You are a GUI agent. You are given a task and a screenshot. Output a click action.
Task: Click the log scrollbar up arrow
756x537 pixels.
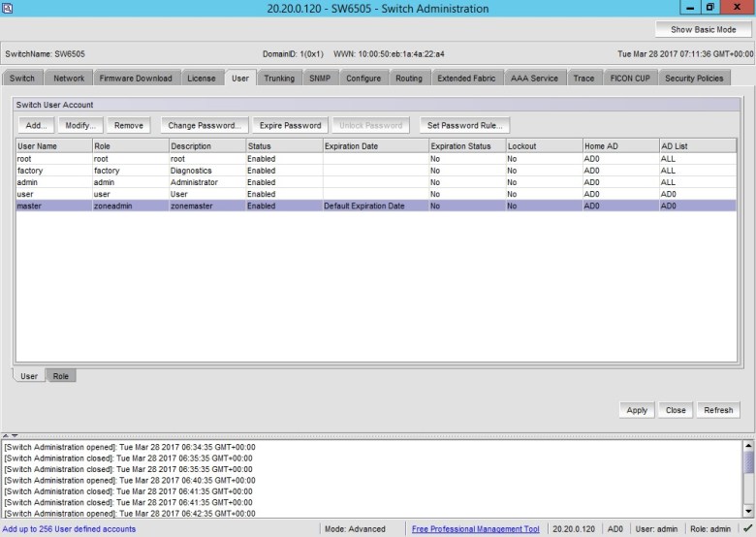(747, 446)
